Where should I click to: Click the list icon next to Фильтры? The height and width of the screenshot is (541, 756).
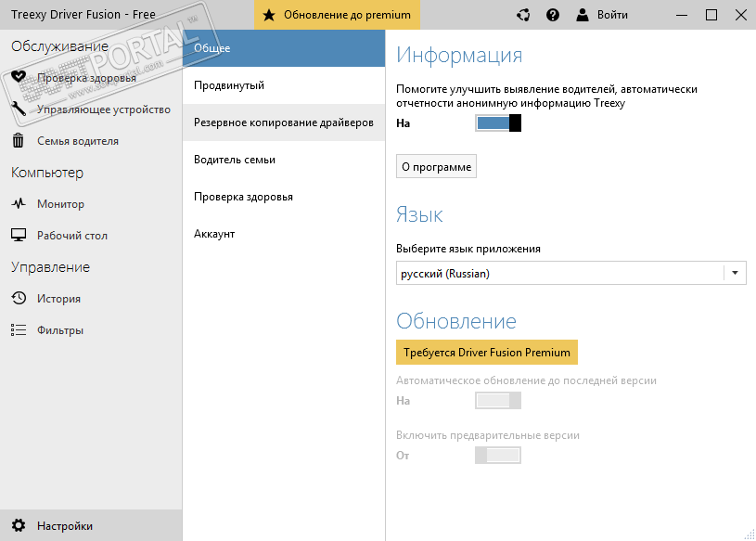19,329
